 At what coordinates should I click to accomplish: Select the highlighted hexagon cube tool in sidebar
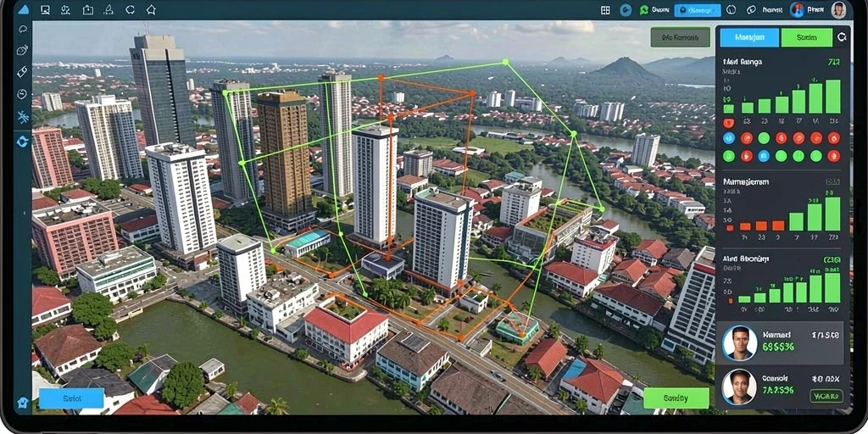[23, 142]
